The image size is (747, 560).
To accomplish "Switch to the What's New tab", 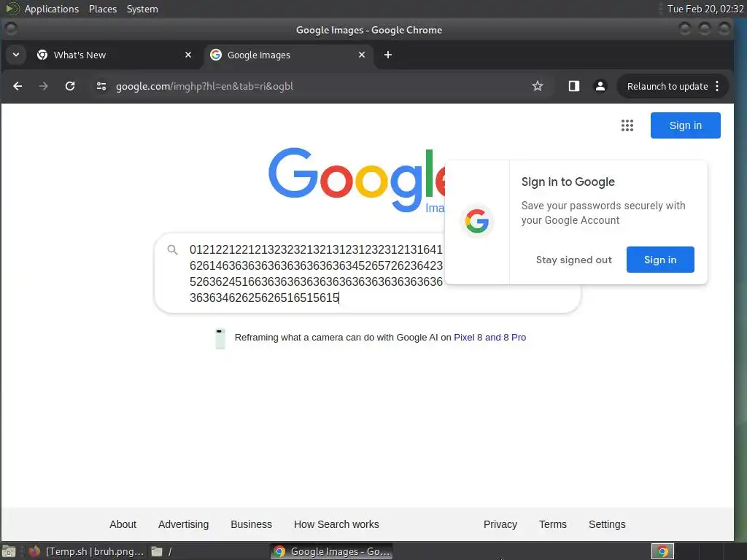I will click(x=115, y=55).
